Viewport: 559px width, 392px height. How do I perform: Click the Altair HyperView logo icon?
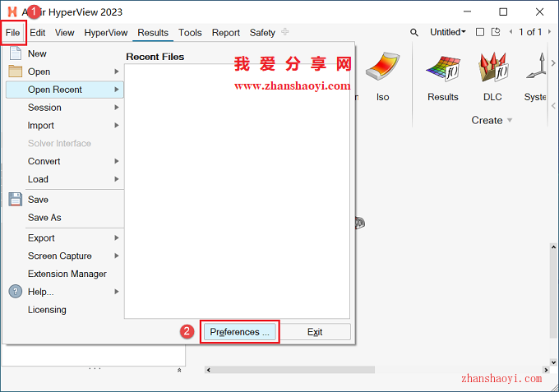click(x=12, y=12)
